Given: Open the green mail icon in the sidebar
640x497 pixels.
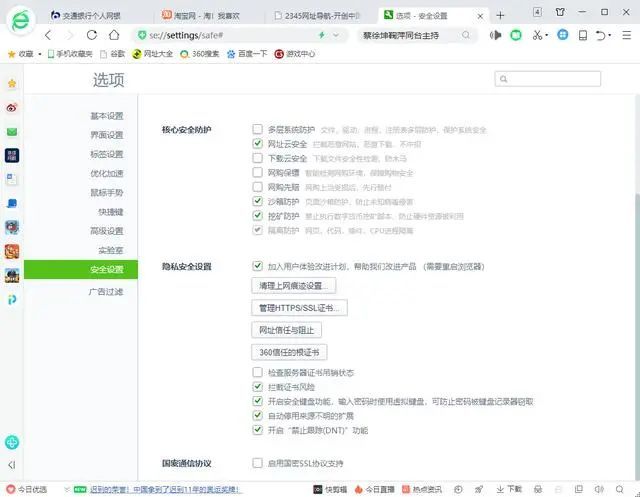Looking at the screenshot, I should pyautogui.click(x=12, y=132).
